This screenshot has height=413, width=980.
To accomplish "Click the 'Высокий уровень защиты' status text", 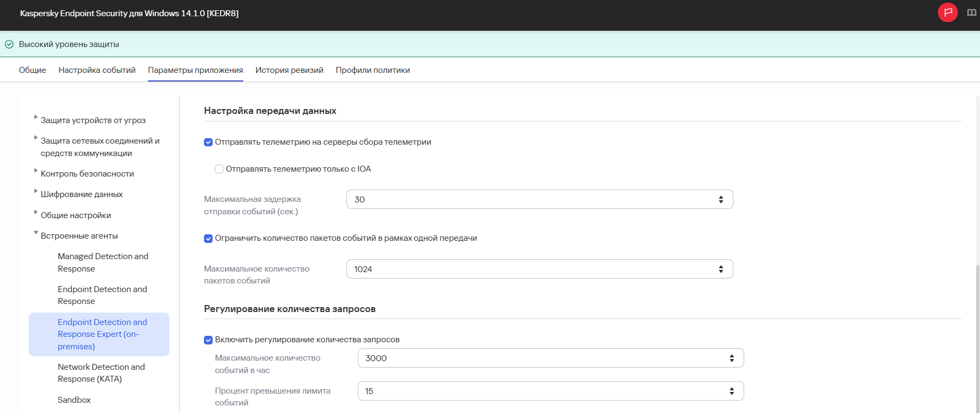I will pos(69,44).
